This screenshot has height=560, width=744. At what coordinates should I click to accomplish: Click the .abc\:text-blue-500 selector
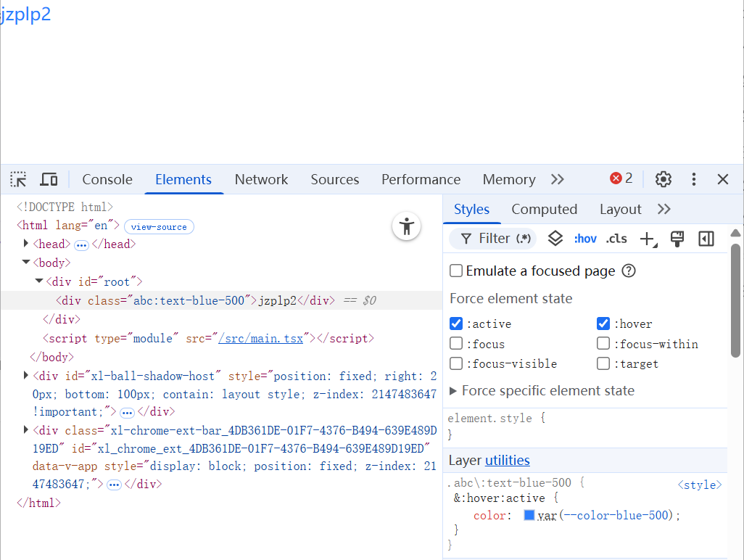pos(509,483)
